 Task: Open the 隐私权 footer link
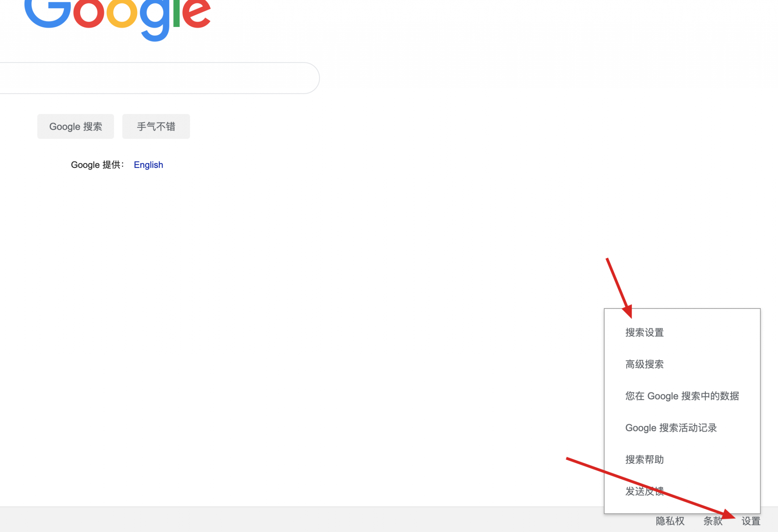click(670, 521)
